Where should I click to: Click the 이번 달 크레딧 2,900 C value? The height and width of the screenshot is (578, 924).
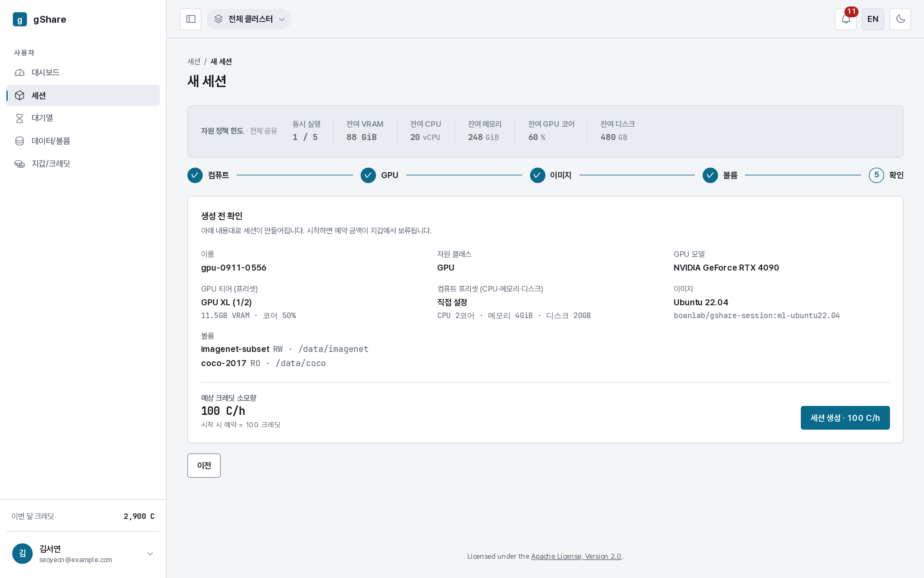139,516
